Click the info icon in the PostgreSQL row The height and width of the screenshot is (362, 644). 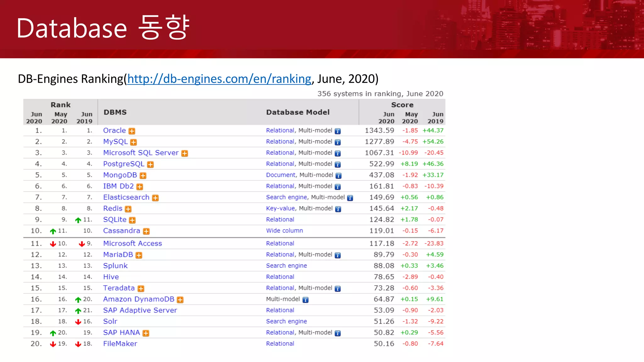[338, 164]
